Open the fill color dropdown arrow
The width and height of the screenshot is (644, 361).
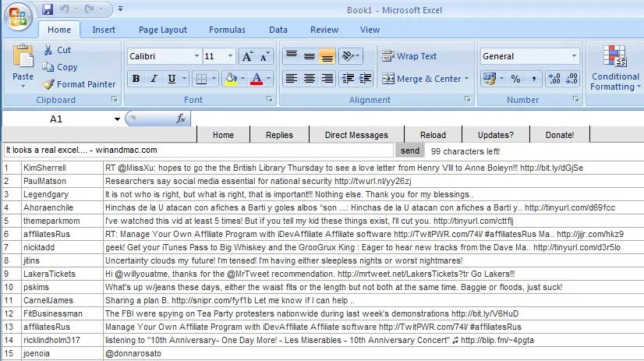242,79
